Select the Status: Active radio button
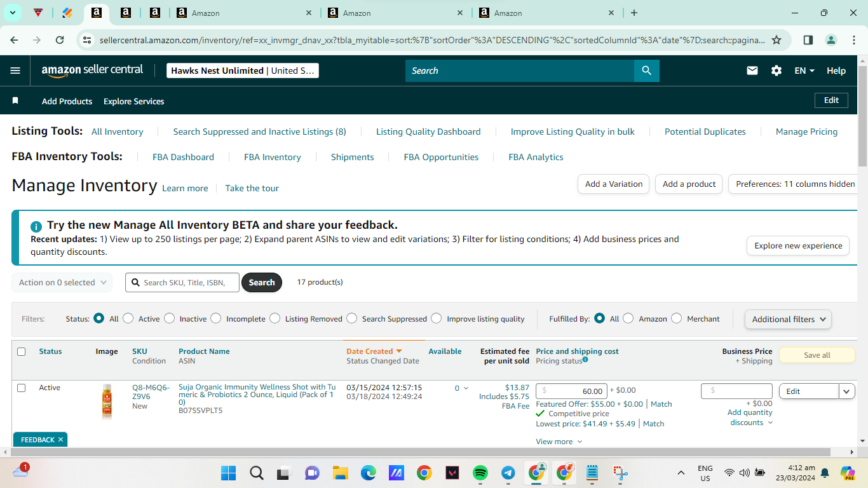This screenshot has width=868, height=488. tap(128, 318)
